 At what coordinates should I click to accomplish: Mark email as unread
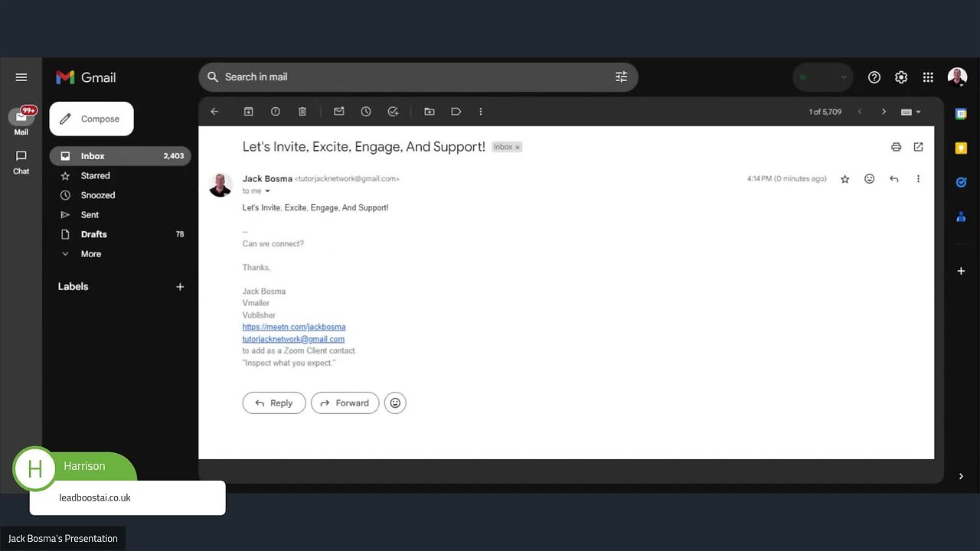(x=339, y=112)
